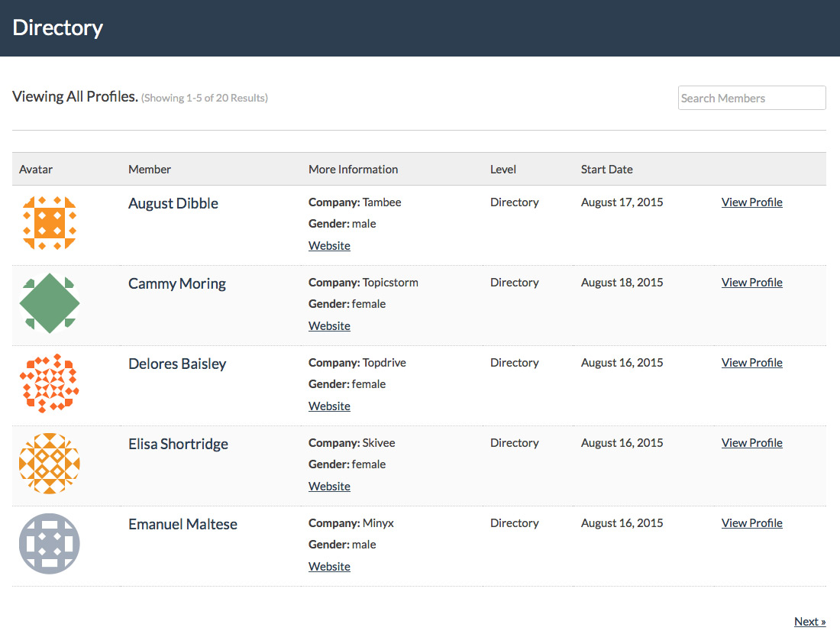Viewport: 840px width, 634px height.
Task: View Profile for Emanuel Maltese
Action: (751, 523)
